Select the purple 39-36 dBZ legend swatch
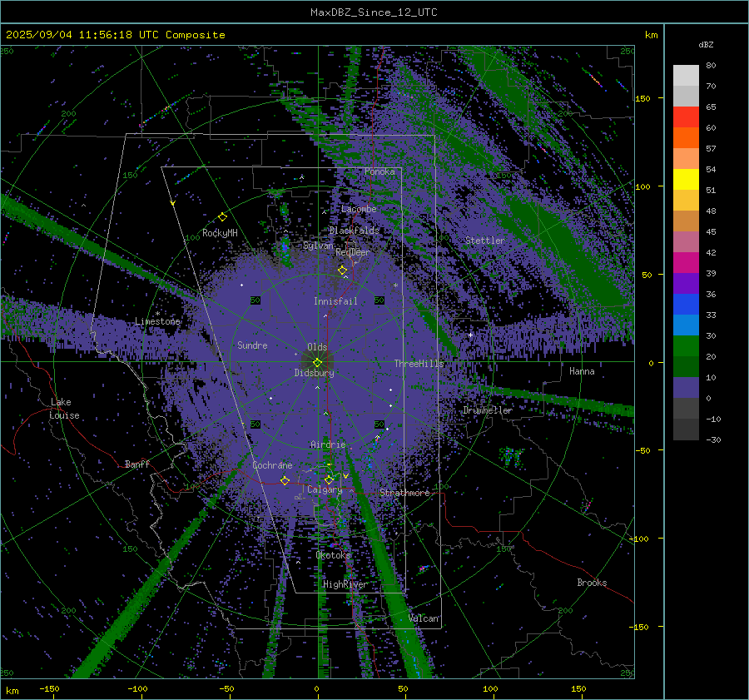Viewport: 749px width, 700px height. click(x=686, y=283)
